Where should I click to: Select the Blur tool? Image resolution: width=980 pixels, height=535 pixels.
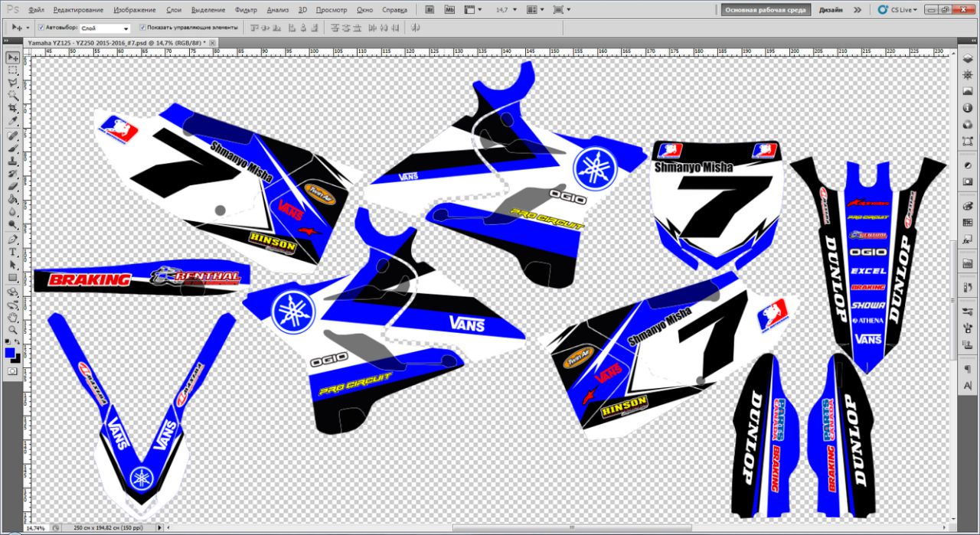pos(13,213)
